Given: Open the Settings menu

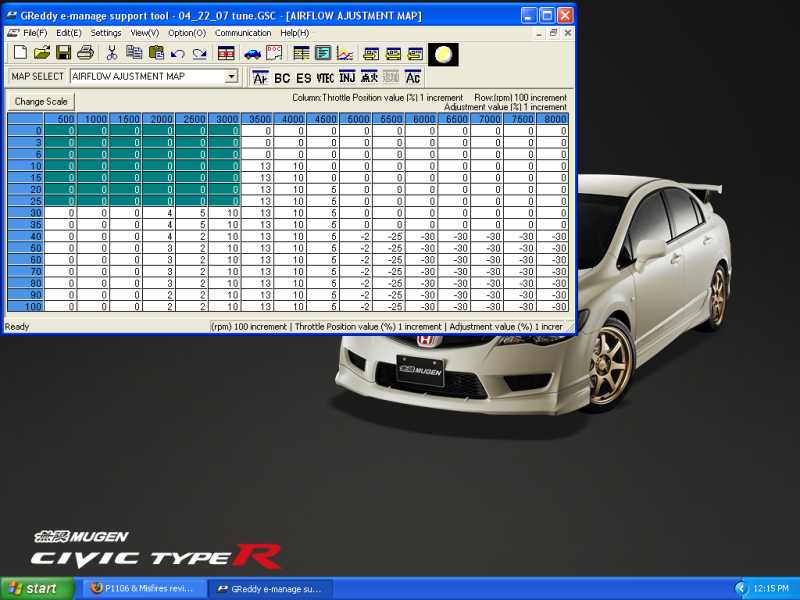Looking at the screenshot, I should (106, 33).
